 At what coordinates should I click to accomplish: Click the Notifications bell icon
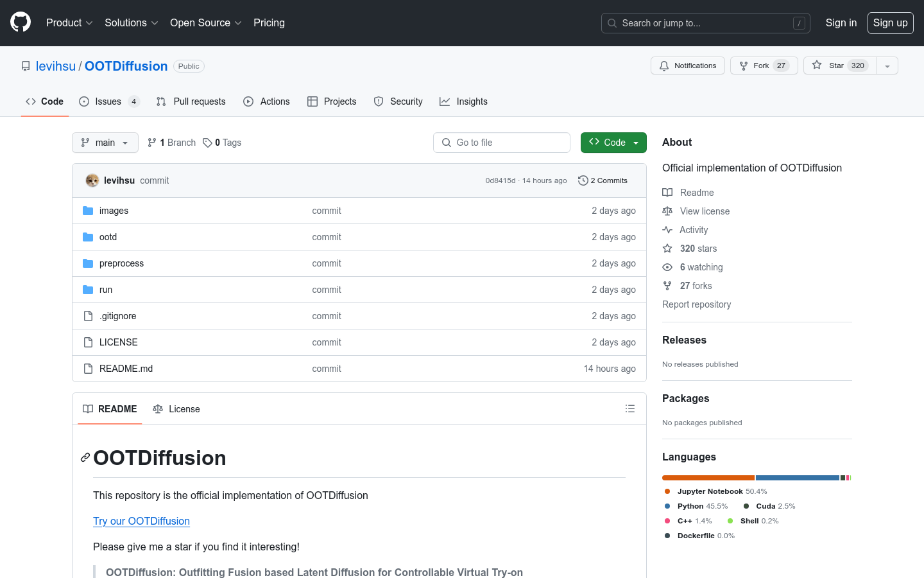click(664, 66)
